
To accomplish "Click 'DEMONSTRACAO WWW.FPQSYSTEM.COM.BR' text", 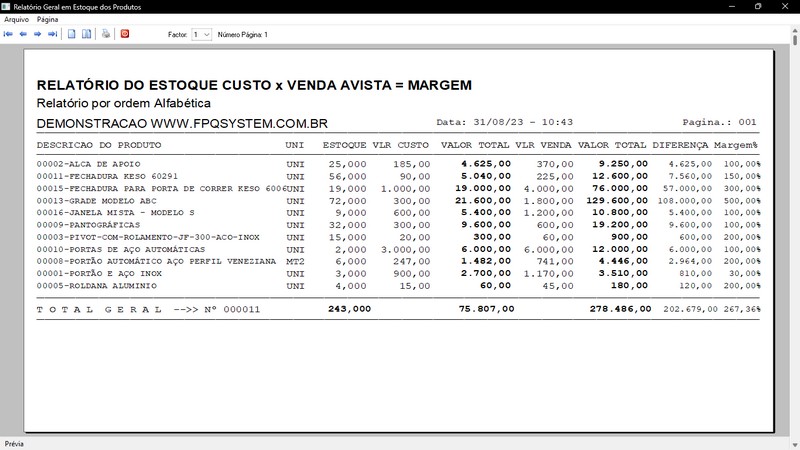I will pos(182,123).
